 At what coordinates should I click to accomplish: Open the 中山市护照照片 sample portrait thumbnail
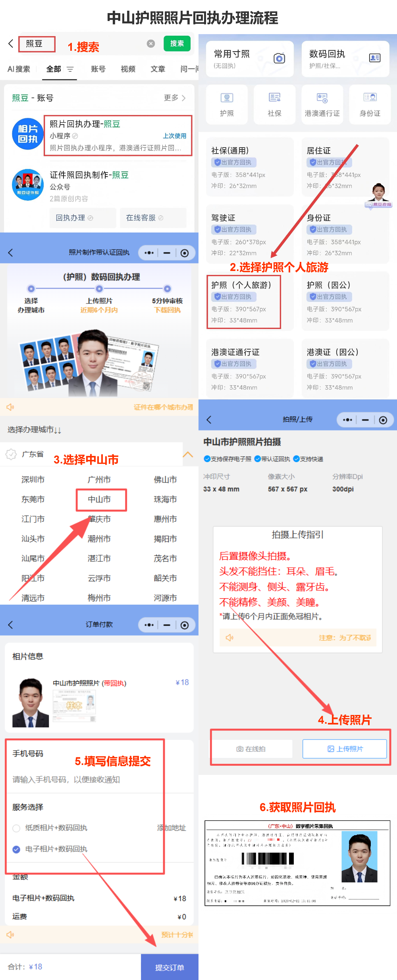[x=31, y=702]
